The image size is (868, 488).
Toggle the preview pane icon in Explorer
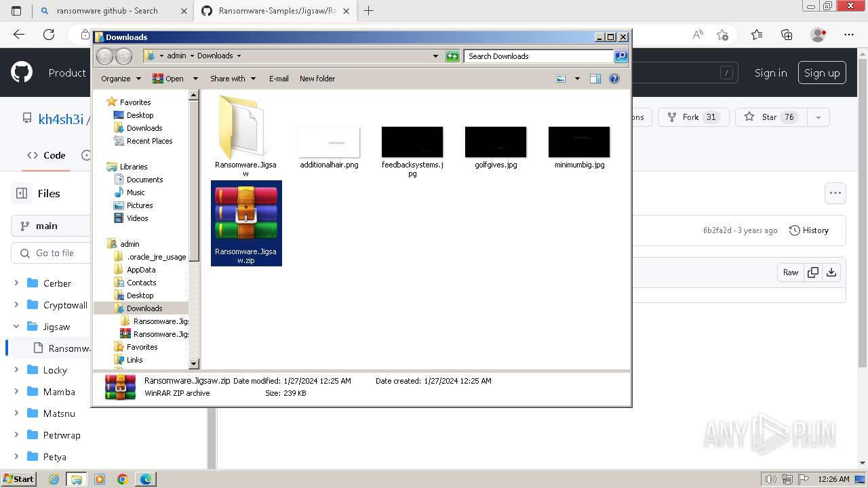tap(595, 79)
